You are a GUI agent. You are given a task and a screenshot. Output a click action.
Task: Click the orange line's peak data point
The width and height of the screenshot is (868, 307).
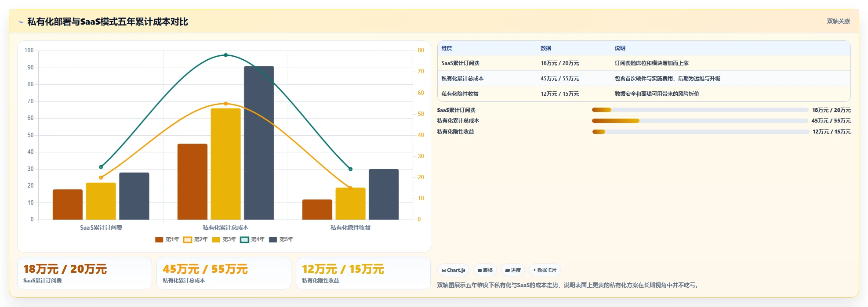(226, 104)
